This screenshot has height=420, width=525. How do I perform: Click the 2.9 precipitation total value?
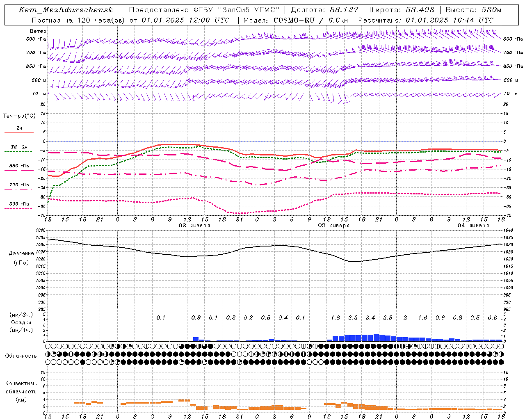(x=388, y=317)
